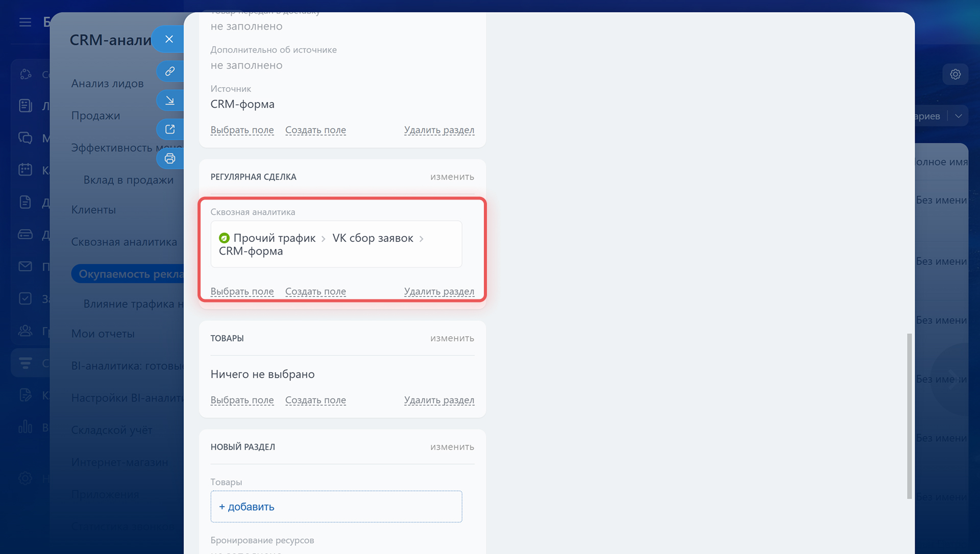This screenshot has height=554, width=980.
Task: Click the copy link icon
Action: pyautogui.click(x=169, y=71)
